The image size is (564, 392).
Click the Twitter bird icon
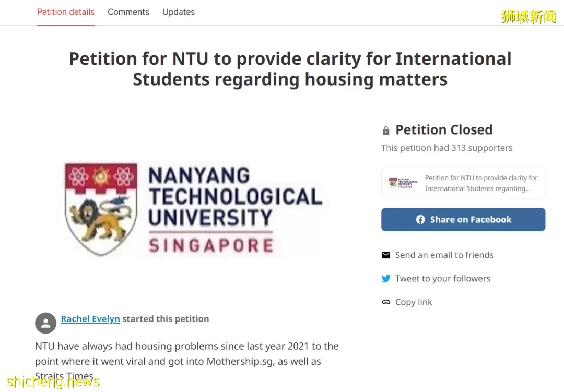386,279
